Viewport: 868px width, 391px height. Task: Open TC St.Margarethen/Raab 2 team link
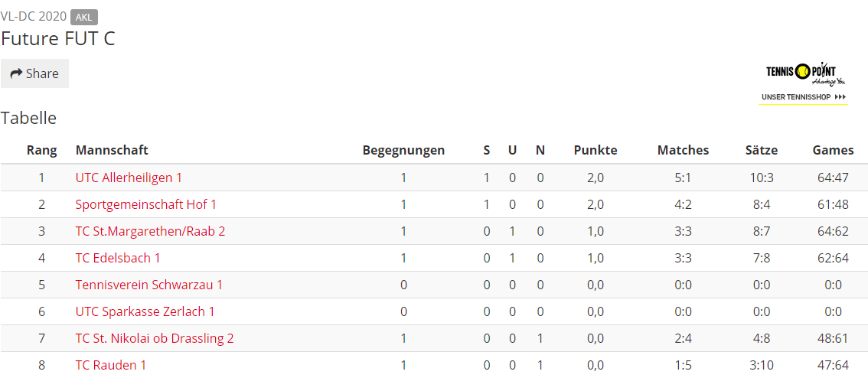click(x=150, y=231)
